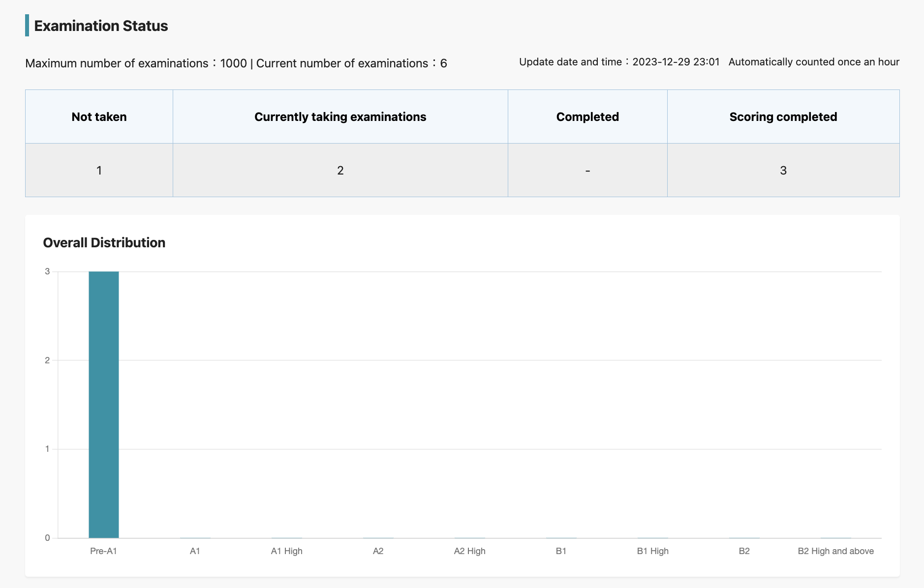924x588 pixels.
Task: Select the 'Completed' column header
Action: click(x=587, y=117)
